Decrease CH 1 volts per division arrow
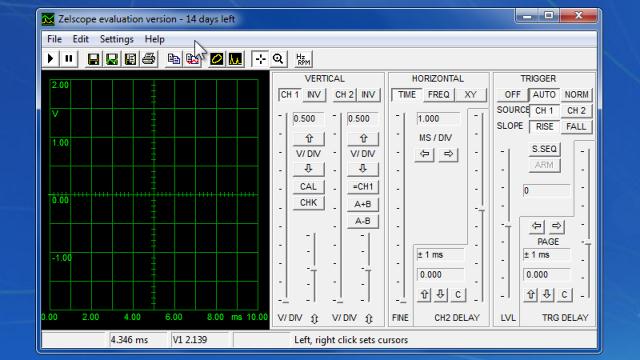The width and height of the screenshot is (640, 360). pos(309,169)
